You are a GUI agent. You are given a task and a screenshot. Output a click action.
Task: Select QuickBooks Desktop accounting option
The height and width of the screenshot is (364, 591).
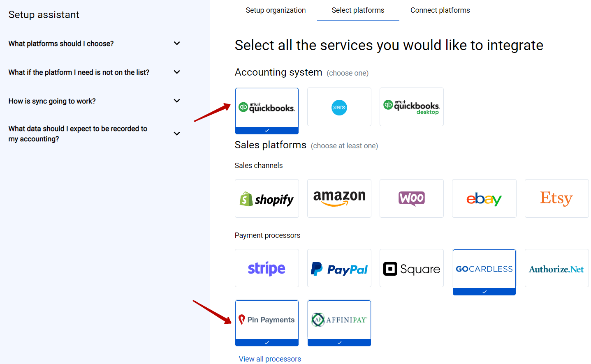tap(411, 107)
